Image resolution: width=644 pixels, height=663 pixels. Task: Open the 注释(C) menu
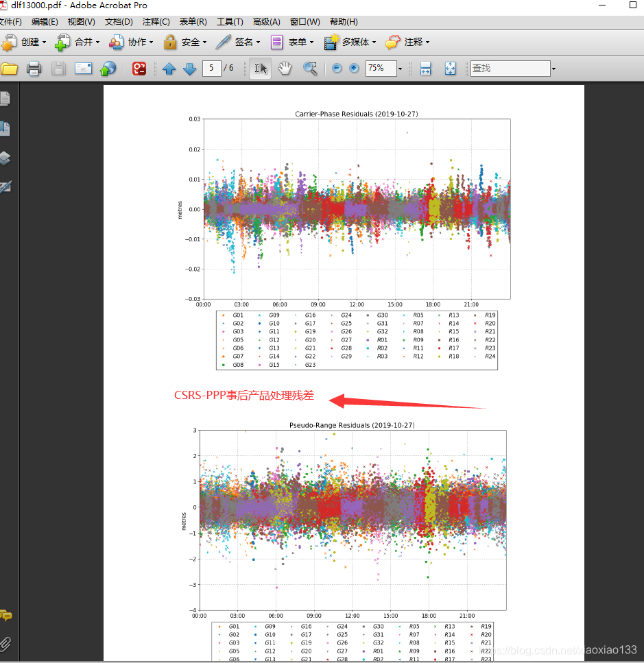pyautogui.click(x=156, y=21)
